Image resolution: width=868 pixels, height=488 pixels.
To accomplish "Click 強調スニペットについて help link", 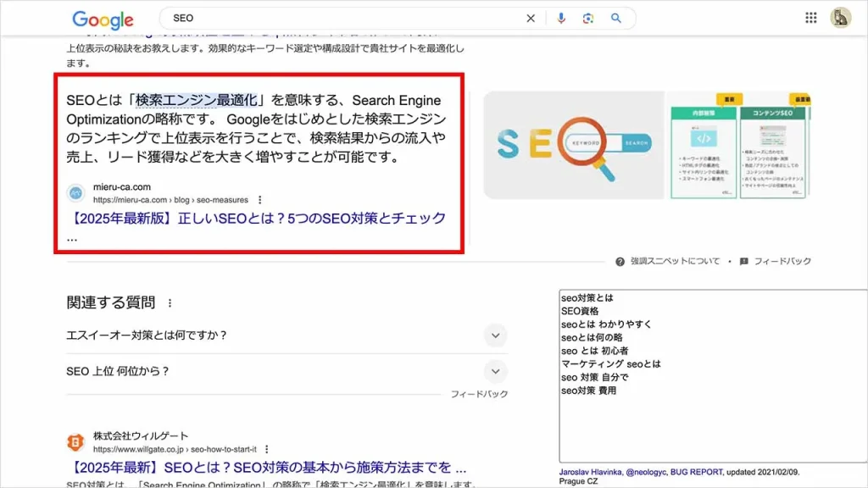I will [674, 261].
